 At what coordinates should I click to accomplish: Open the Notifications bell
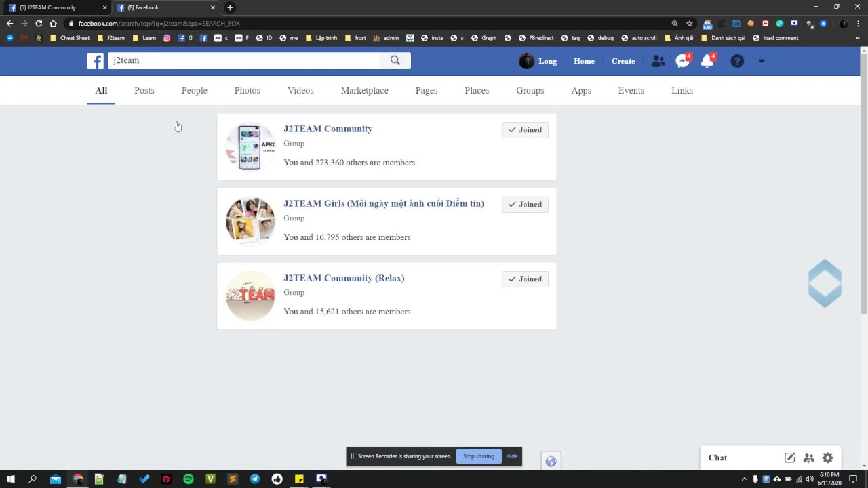tap(707, 61)
